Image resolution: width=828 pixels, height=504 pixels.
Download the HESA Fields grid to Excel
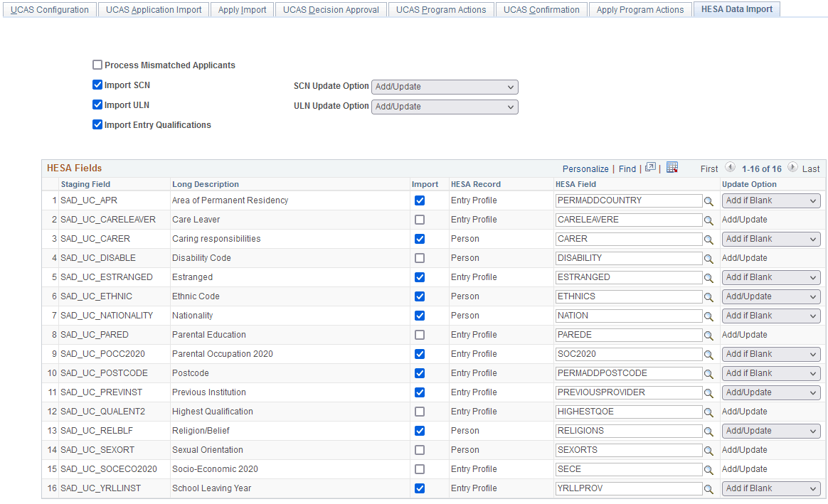pyautogui.click(x=672, y=167)
